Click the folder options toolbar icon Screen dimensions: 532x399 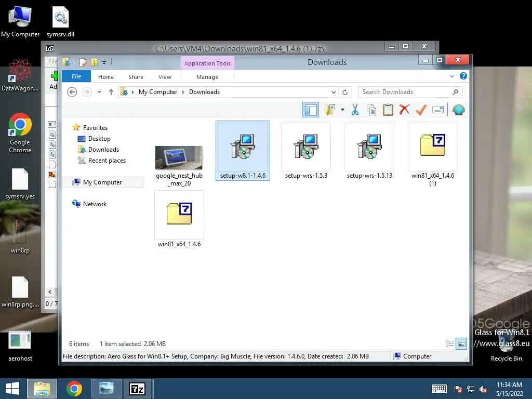pos(330,110)
